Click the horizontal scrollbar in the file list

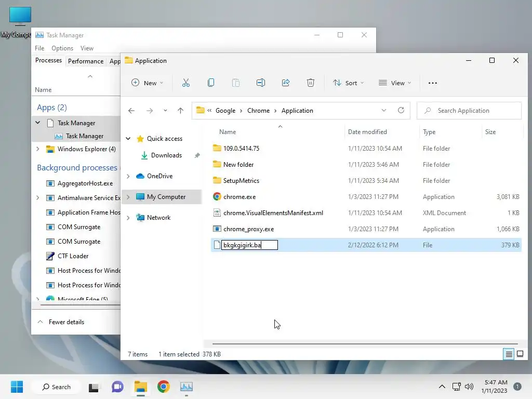point(365,344)
